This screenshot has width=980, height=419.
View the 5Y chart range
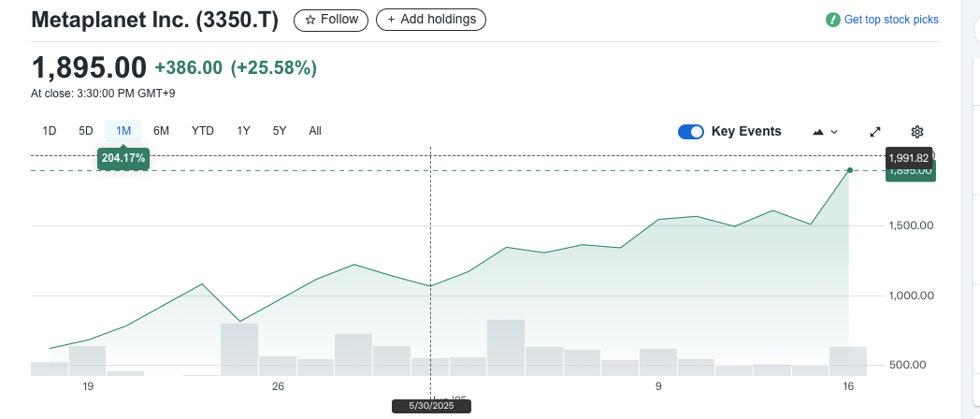click(x=280, y=131)
